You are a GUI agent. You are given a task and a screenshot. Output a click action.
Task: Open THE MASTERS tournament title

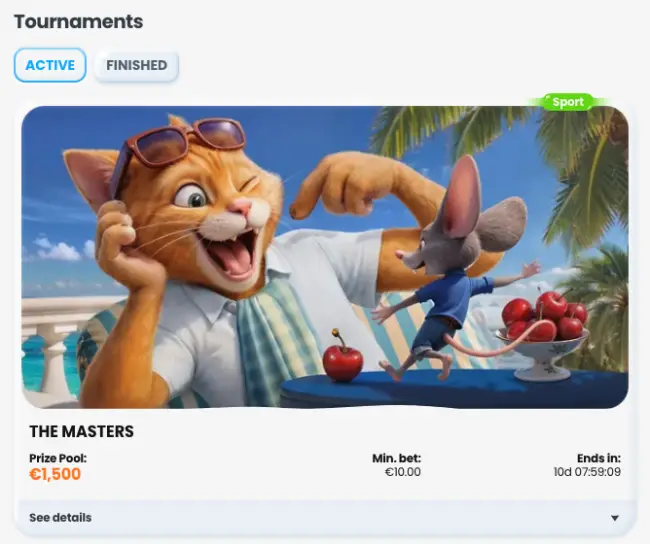pyautogui.click(x=82, y=432)
